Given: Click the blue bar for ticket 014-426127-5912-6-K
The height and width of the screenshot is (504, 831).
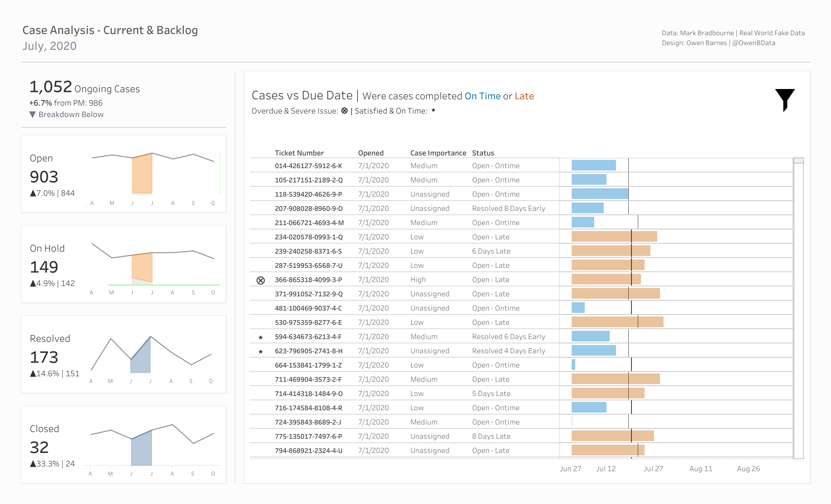Looking at the screenshot, I should click(x=594, y=165).
